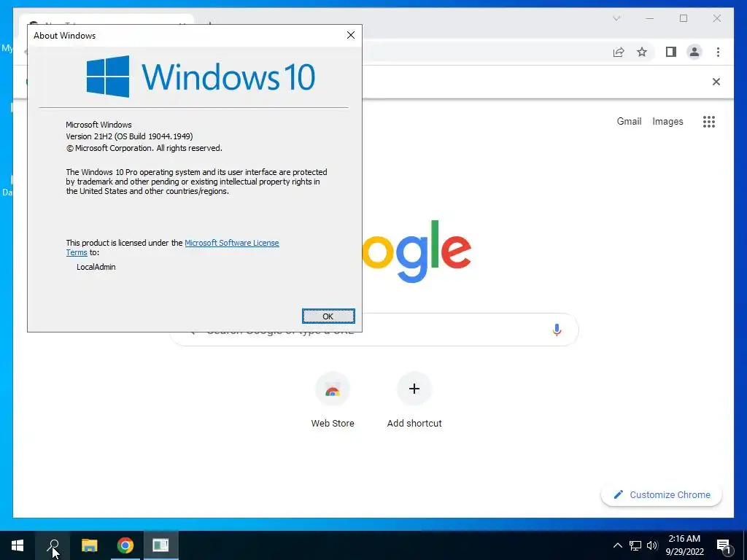
Task: Click the 'LocalAdmin' licensee name
Action: [x=96, y=267]
